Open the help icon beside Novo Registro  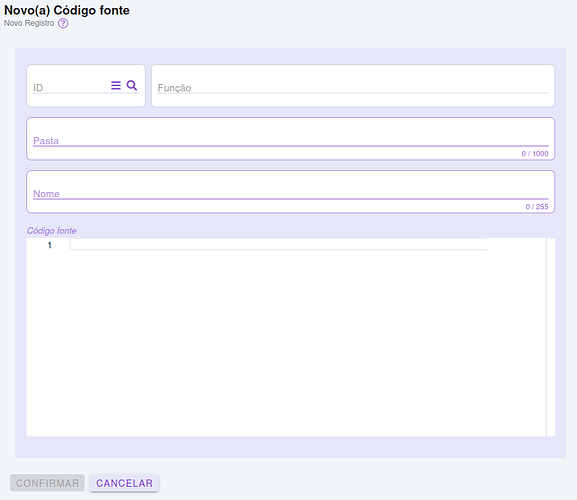click(x=63, y=24)
